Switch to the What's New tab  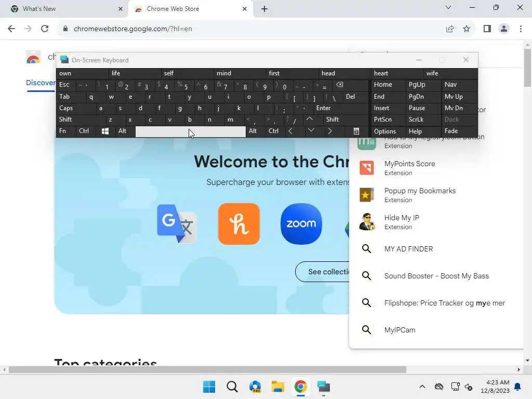(64, 9)
